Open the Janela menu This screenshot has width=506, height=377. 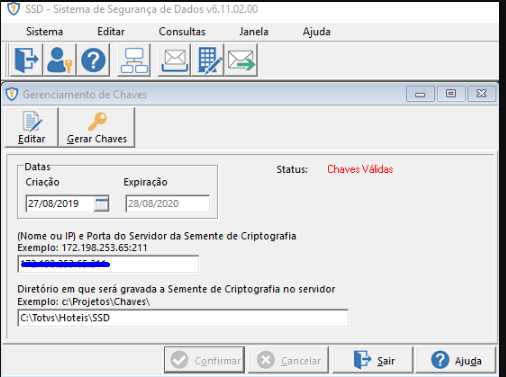click(254, 32)
